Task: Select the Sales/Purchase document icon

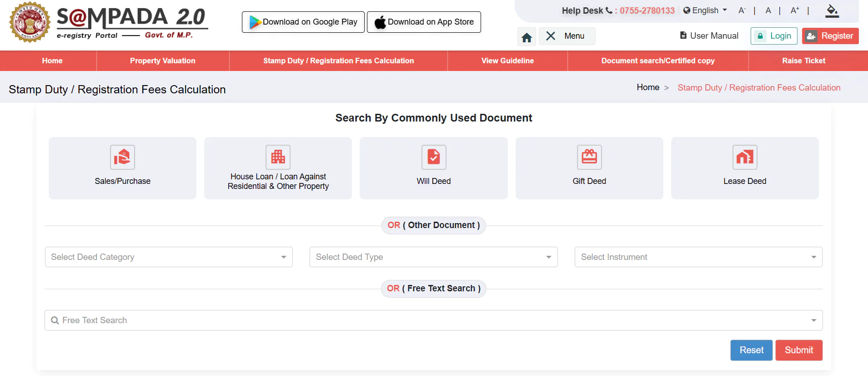Action: point(122,157)
